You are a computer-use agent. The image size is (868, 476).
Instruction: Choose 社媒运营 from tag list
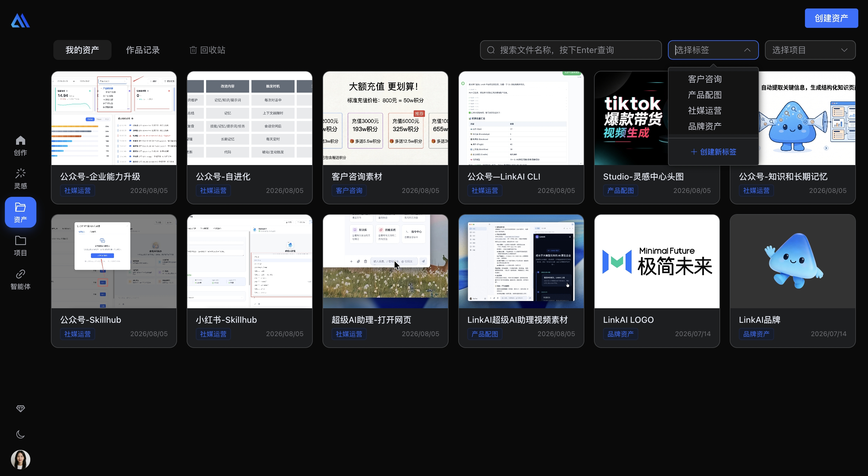point(705,111)
